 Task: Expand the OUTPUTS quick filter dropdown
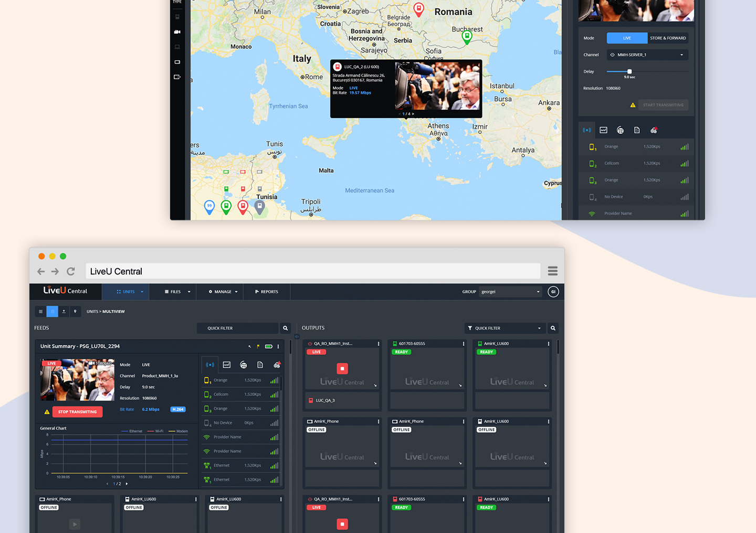505,328
